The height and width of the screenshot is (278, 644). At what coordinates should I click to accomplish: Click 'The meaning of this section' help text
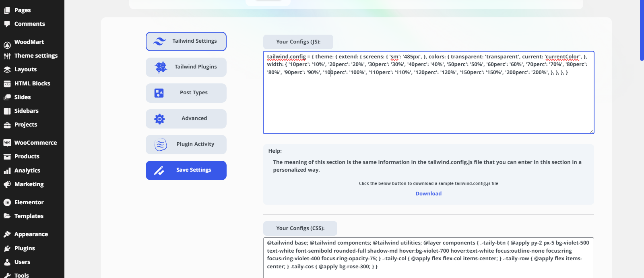[427, 166]
